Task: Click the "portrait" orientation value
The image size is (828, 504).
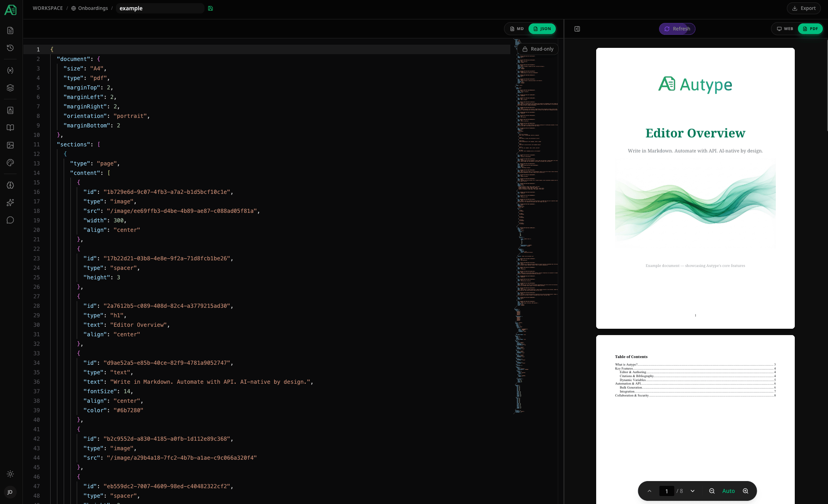Action: point(130,116)
